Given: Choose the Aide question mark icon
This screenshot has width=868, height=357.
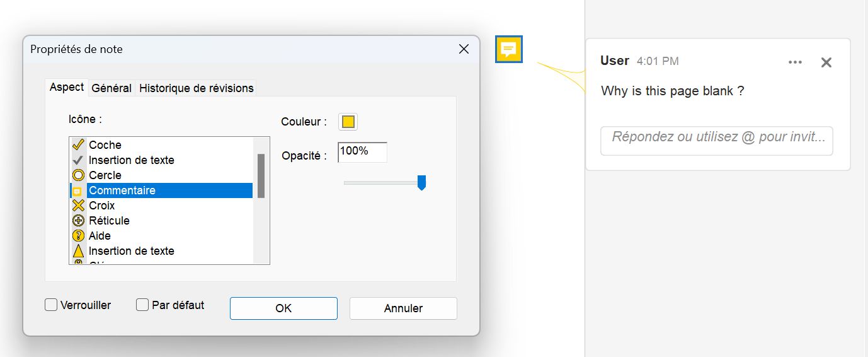Looking at the screenshot, I should [100, 236].
